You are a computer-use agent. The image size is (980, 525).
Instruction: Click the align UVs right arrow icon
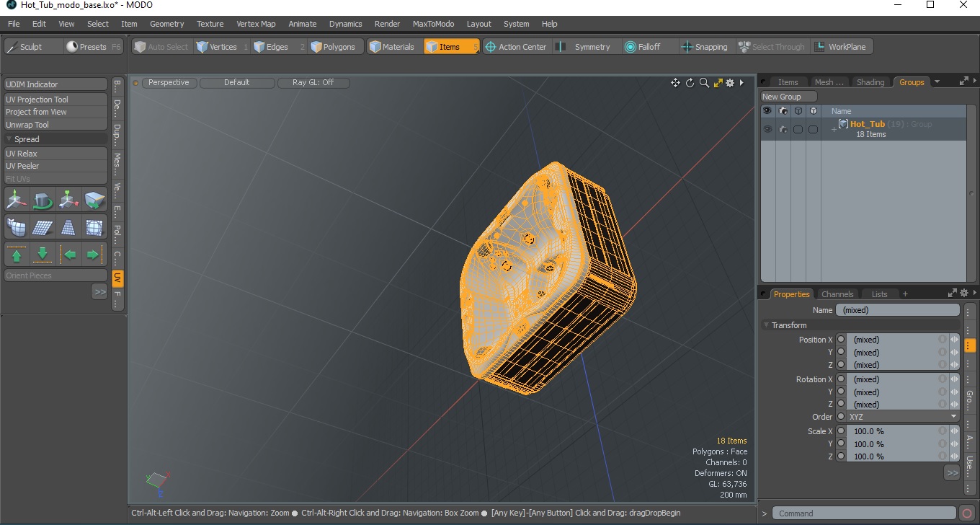pos(94,255)
